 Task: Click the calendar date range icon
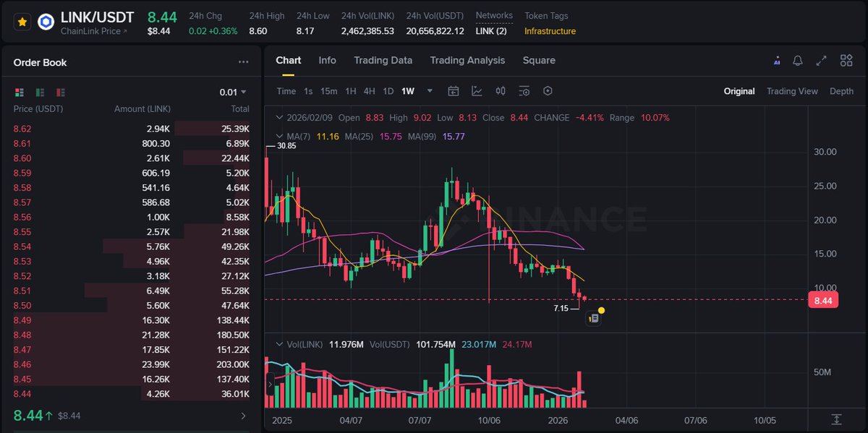point(454,91)
